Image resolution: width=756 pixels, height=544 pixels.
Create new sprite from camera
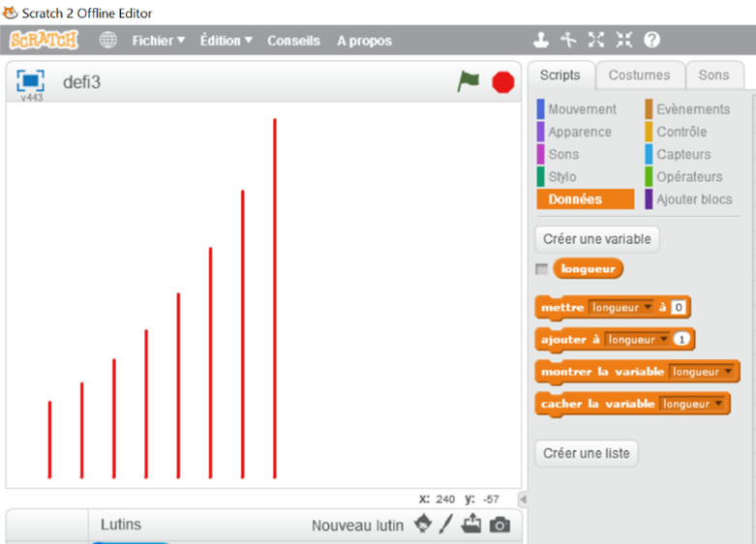click(x=499, y=525)
